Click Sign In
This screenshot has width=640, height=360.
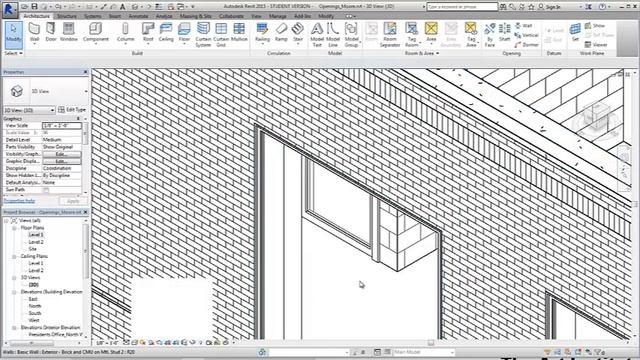549,7
